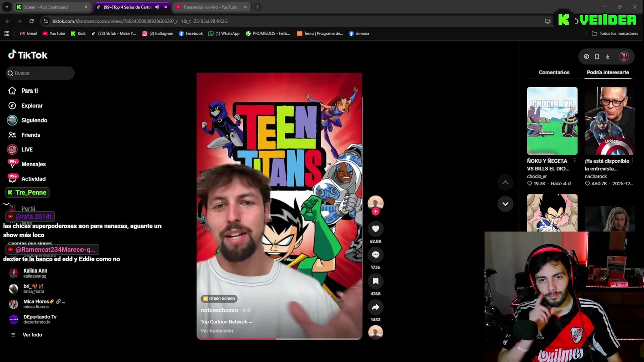Open browser apps grid icon
Screen dimensions: 644x362
tap(7, 34)
